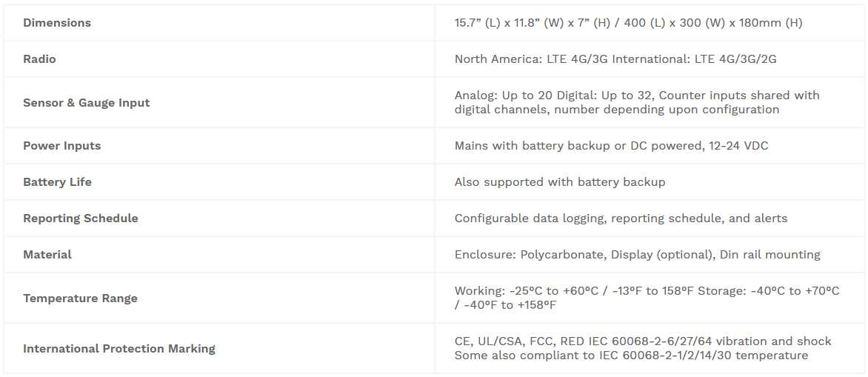
Task: Click the Power Inputs label
Action: click(62, 146)
